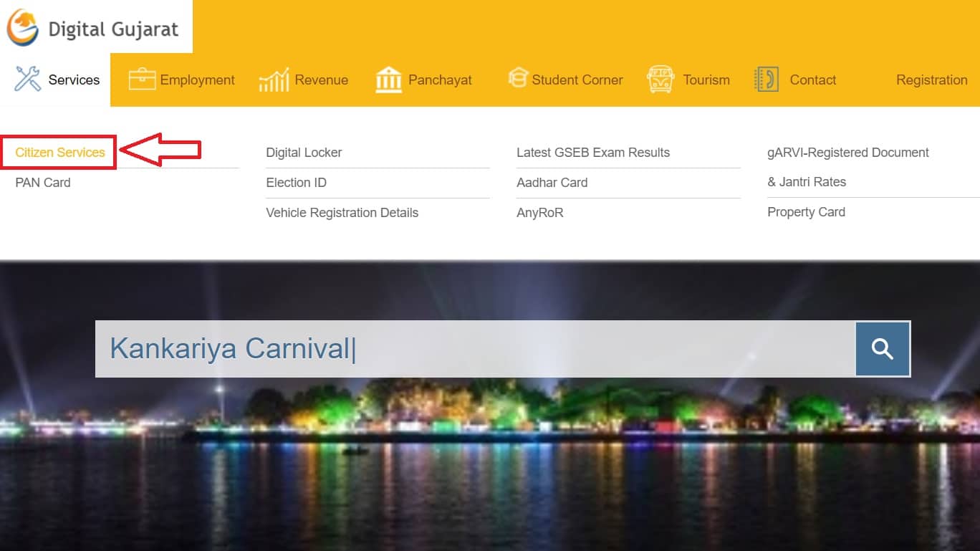Open the Employment menu
The width and height of the screenshot is (980, 551).
pyautogui.click(x=197, y=80)
